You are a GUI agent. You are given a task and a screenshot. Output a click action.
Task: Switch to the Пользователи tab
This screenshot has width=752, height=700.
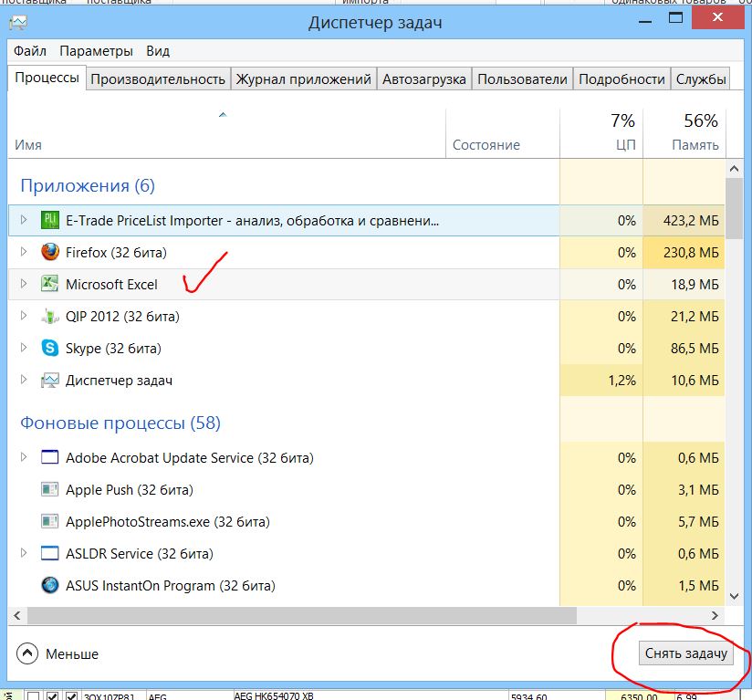coord(522,79)
